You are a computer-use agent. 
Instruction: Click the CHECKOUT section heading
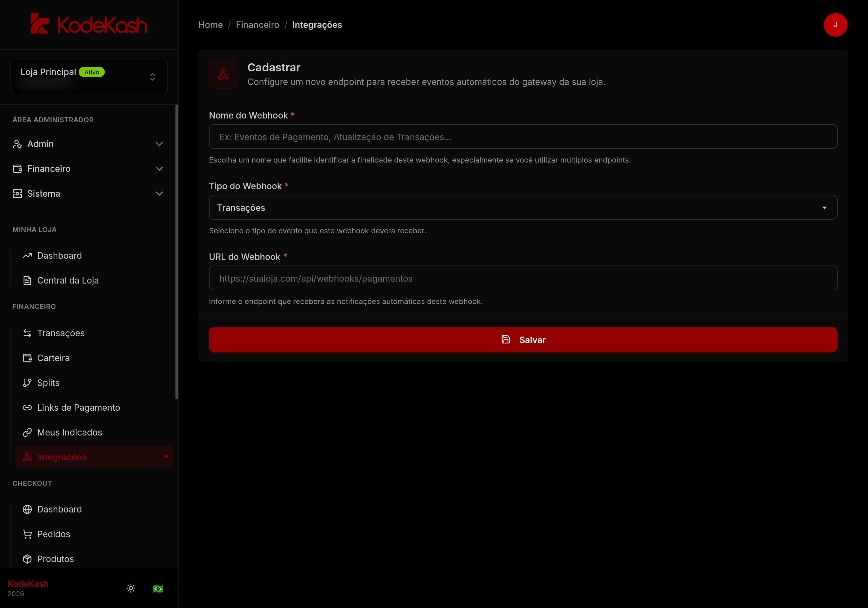coord(32,484)
